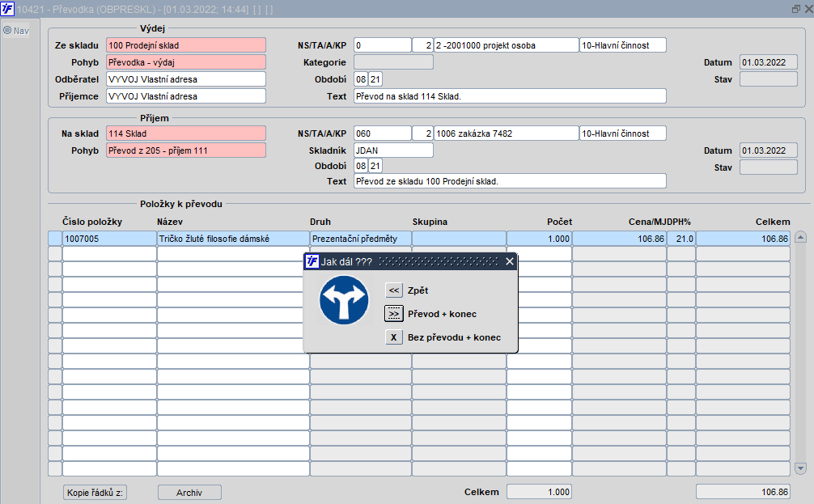Viewport: 814px width, 504px height.
Task: Toggle the Nav radio button
Action: [x=7, y=30]
